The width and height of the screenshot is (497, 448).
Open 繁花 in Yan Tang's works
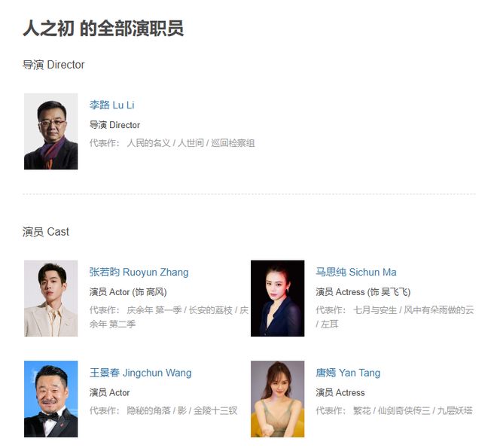(362, 410)
